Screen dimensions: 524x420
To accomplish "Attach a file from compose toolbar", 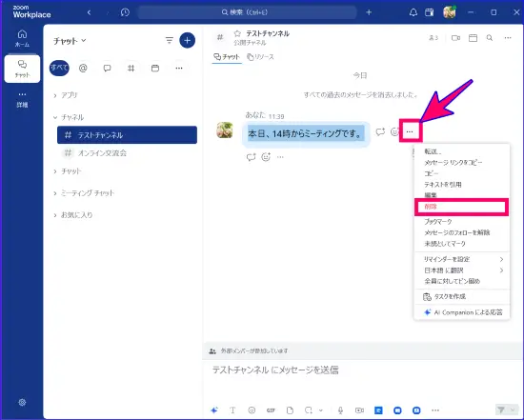I will point(290,410).
